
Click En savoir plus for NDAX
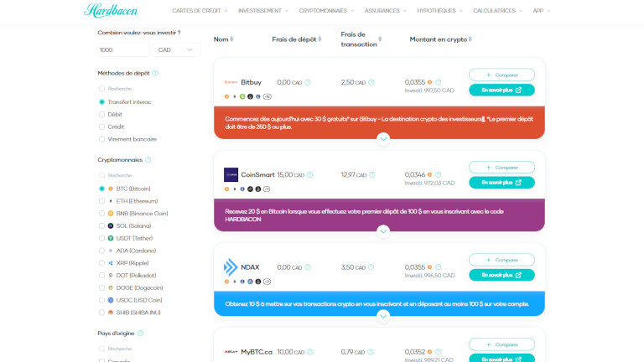501,275
